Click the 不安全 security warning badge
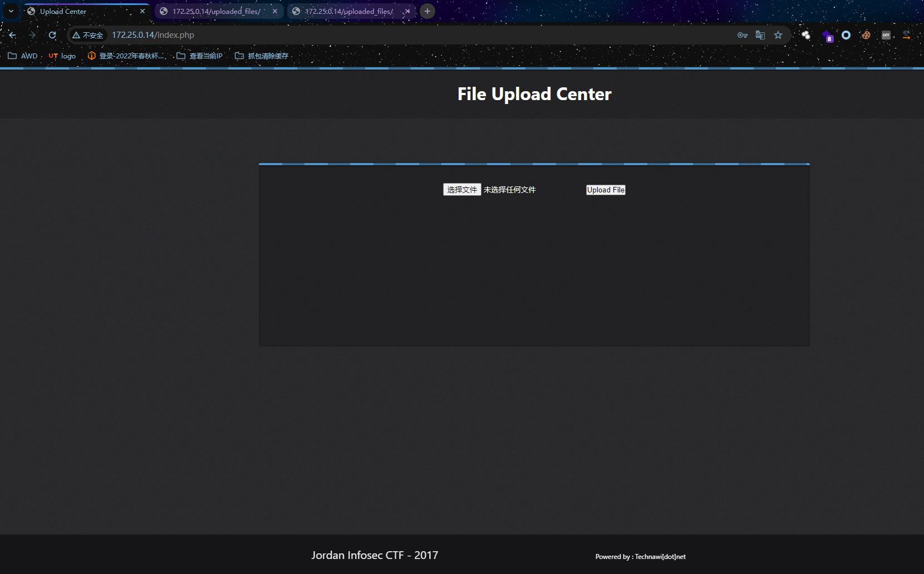This screenshot has height=574, width=924. pos(88,35)
